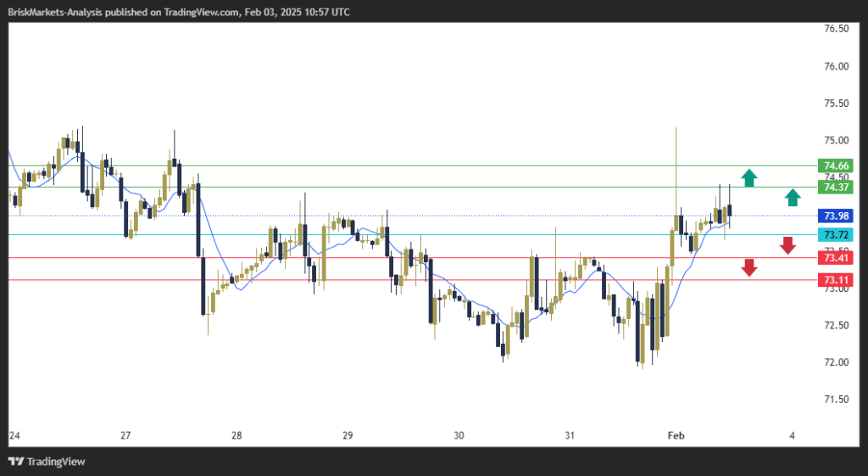Click the 75.50 value on the price scale

836,104
